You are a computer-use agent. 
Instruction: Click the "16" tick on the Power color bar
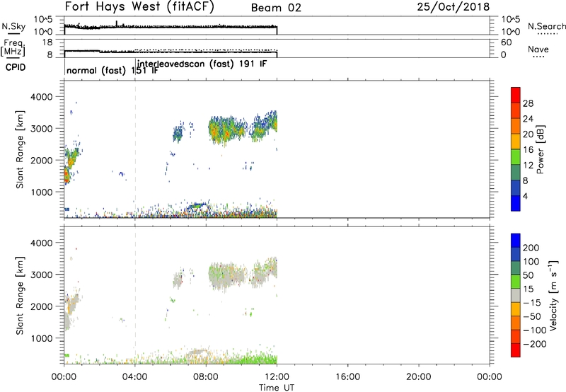[528, 150]
